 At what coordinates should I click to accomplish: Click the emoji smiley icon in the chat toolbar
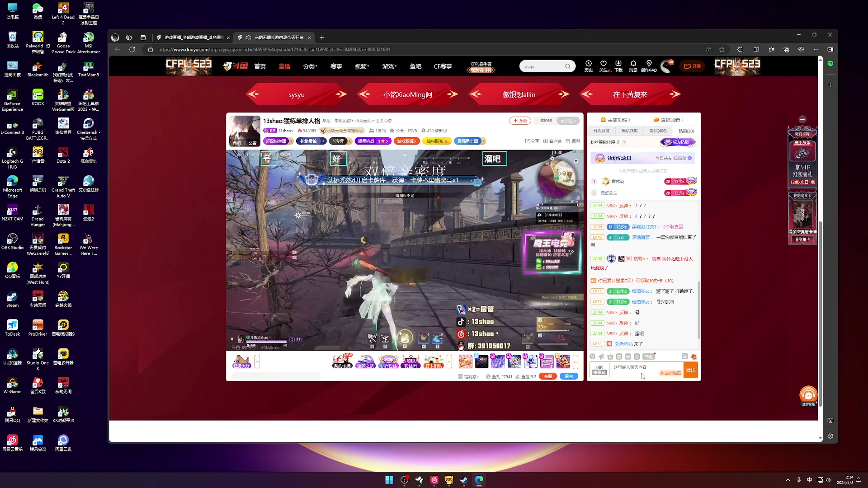tap(592, 357)
